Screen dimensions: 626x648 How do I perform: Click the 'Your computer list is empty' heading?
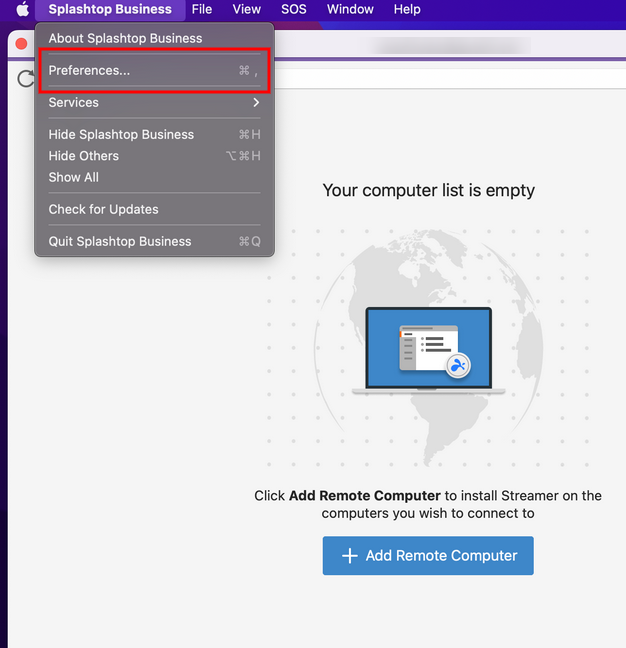click(x=428, y=191)
